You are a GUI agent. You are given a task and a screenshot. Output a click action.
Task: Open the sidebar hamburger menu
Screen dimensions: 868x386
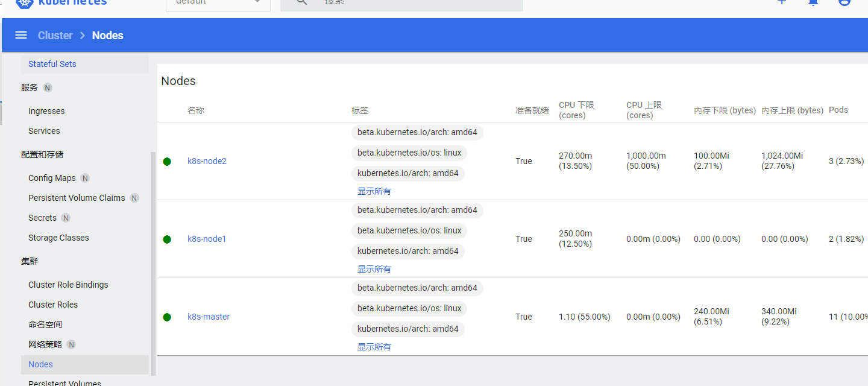tap(21, 35)
